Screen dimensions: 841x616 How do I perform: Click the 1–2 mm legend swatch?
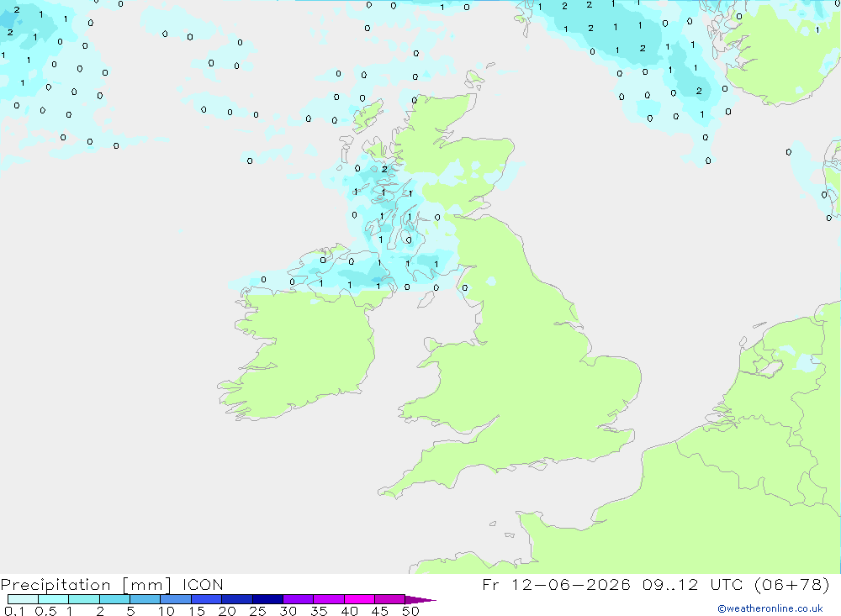83,599
